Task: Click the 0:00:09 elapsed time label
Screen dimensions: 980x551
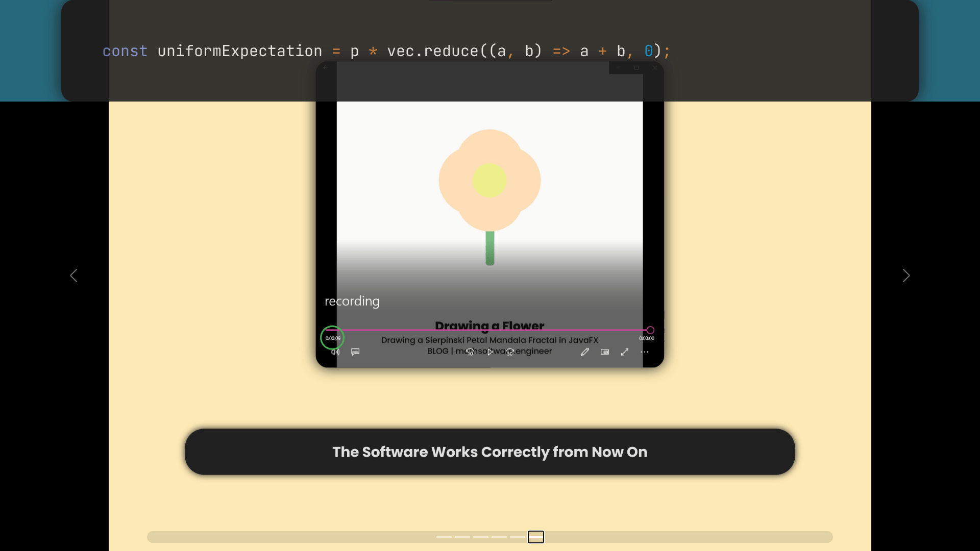Action: [x=333, y=338]
